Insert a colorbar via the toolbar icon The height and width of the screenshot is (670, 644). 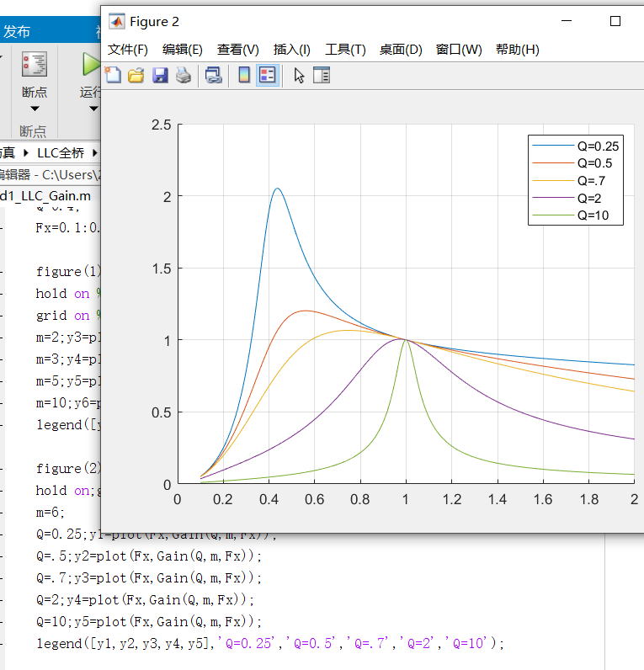pos(244,75)
